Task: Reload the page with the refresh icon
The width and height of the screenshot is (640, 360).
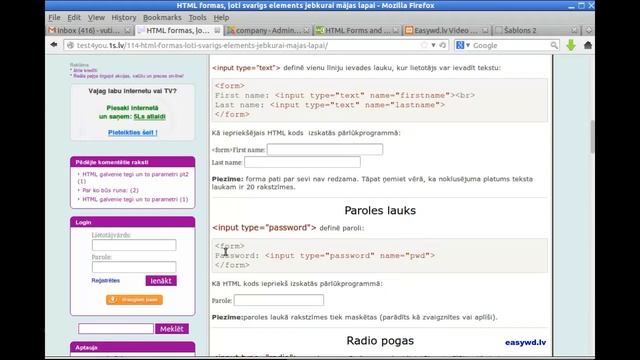Action: pyautogui.click(x=442, y=45)
